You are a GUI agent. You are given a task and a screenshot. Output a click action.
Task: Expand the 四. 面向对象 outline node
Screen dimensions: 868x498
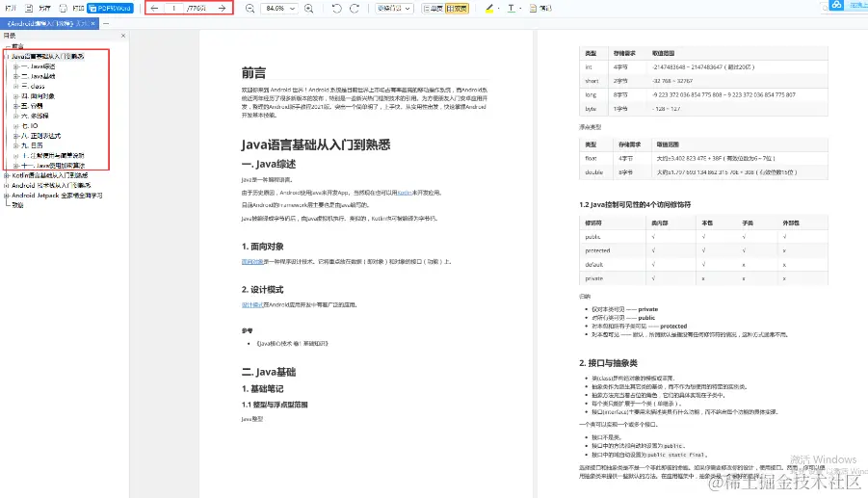pos(16,96)
